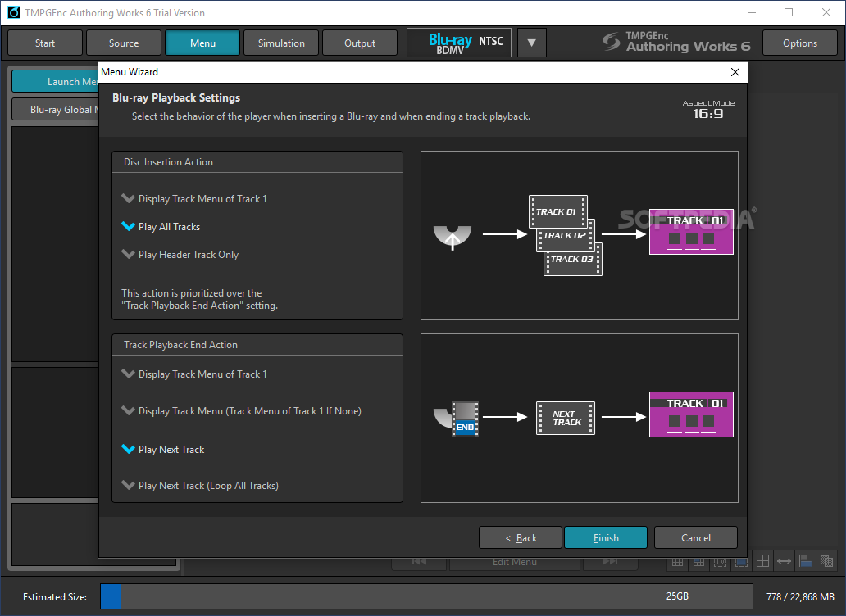Close the Menu Wizard dialog

[735, 72]
